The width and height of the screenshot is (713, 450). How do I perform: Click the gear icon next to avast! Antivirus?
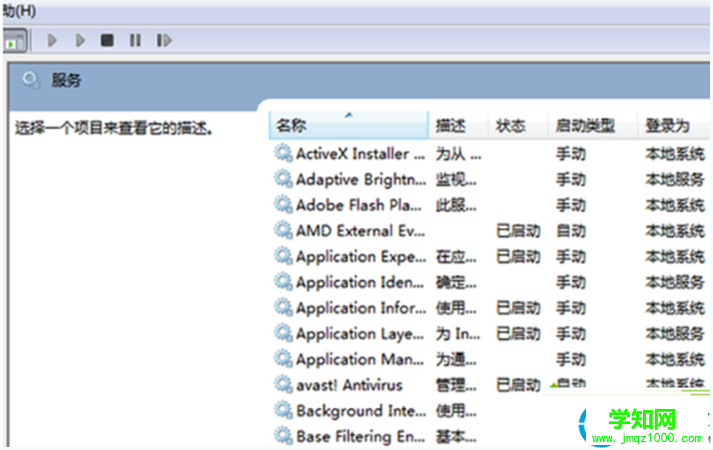pos(283,385)
